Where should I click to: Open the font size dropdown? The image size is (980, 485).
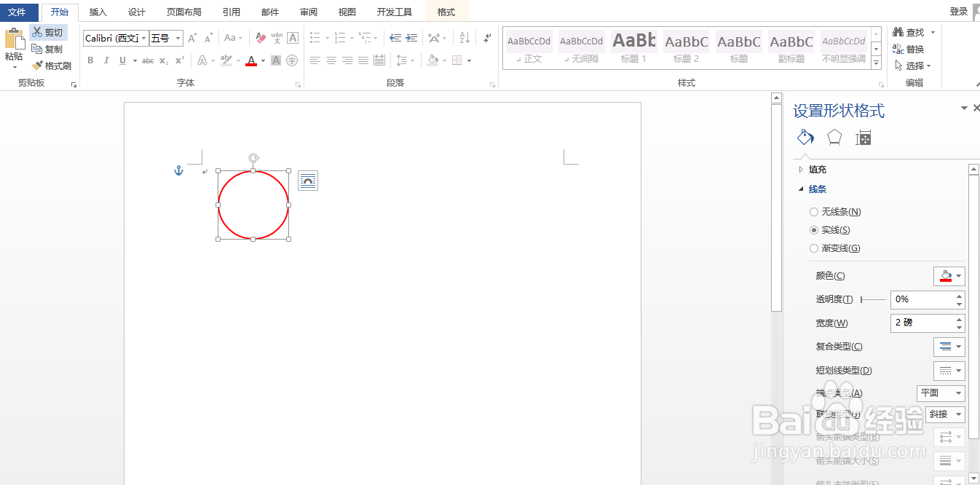[178, 38]
